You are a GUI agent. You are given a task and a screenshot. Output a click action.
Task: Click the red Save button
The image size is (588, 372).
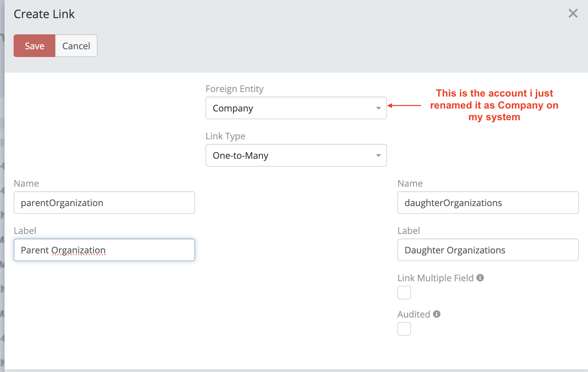click(x=34, y=46)
